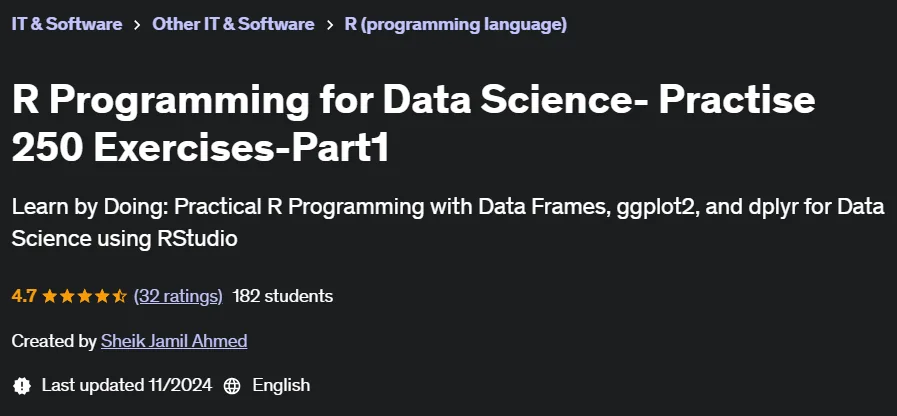The width and height of the screenshot is (897, 416).
Task: Click the Last updated 11/2024 text
Action: coord(127,385)
